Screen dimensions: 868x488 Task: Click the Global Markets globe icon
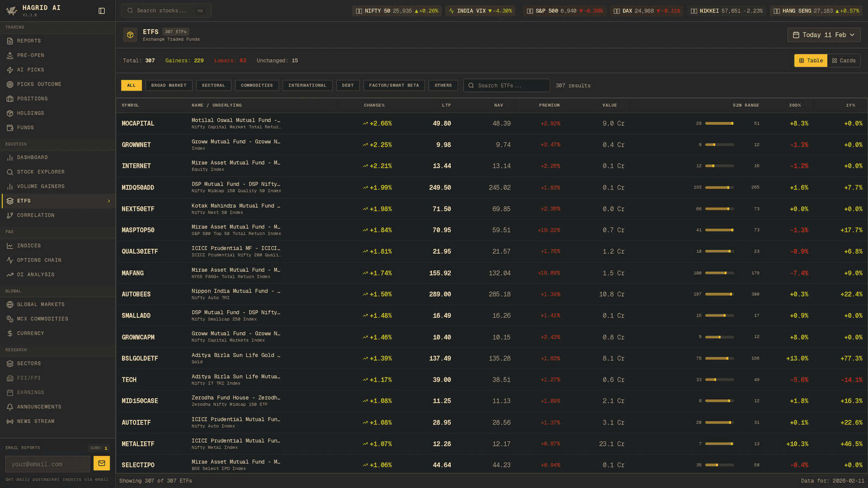pyautogui.click(x=10, y=305)
